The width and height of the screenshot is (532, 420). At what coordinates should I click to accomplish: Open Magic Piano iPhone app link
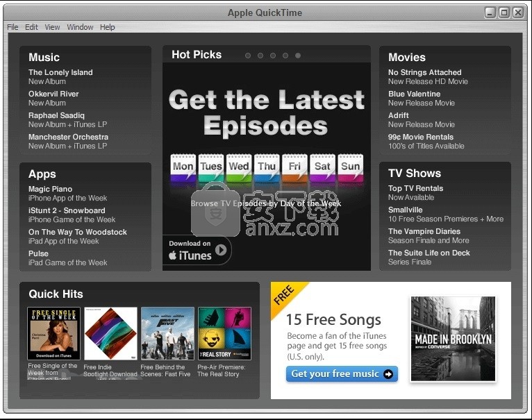[68, 194]
